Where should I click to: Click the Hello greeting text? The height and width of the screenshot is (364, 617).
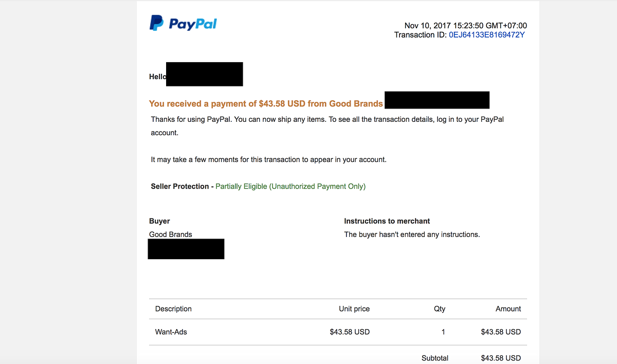[157, 77]
